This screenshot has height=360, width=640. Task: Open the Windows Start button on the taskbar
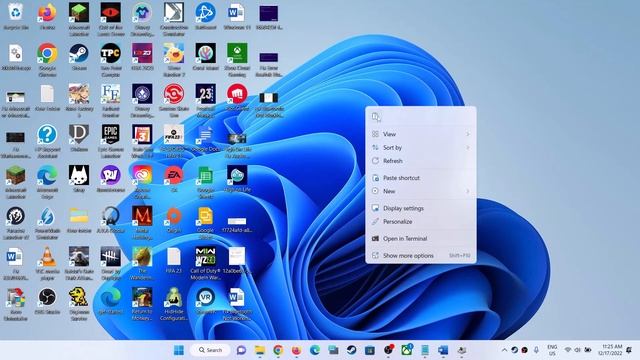coord(179,350)
